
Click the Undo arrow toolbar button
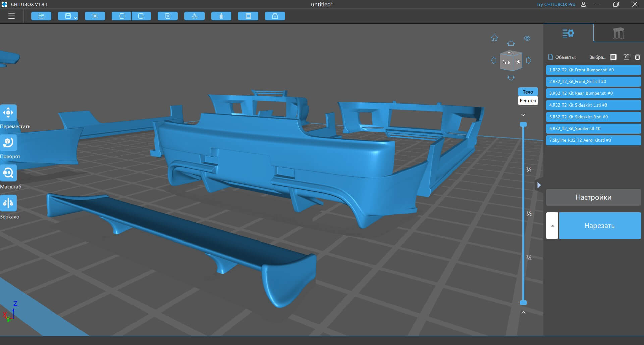[x=121, y=16]
